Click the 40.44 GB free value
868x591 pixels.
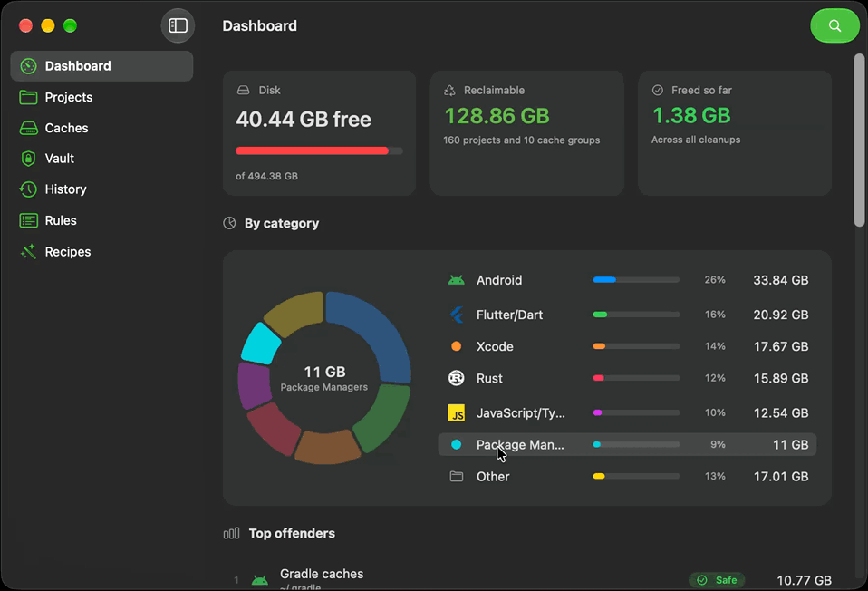tap(304, 119)
